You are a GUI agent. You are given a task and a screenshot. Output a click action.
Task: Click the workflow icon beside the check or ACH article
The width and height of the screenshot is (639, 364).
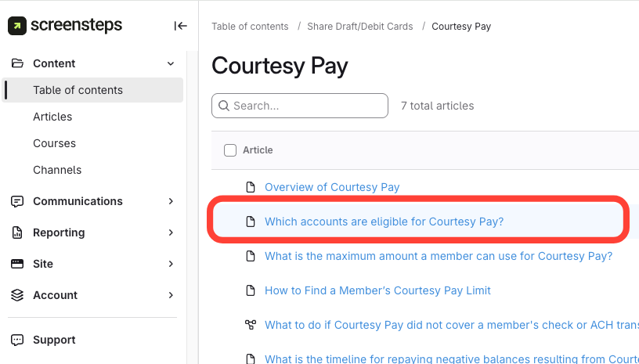click(251, 325)
